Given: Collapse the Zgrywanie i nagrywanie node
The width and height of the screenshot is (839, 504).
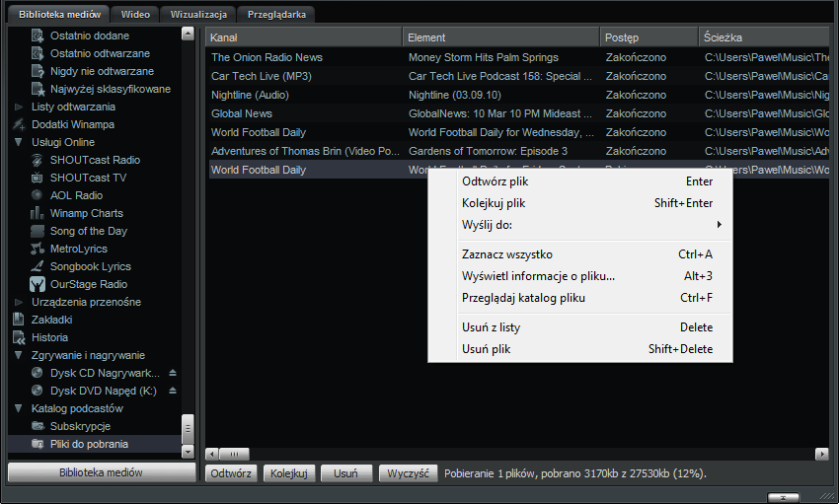Looking at the screenshot, I should [x=19, y=355].
